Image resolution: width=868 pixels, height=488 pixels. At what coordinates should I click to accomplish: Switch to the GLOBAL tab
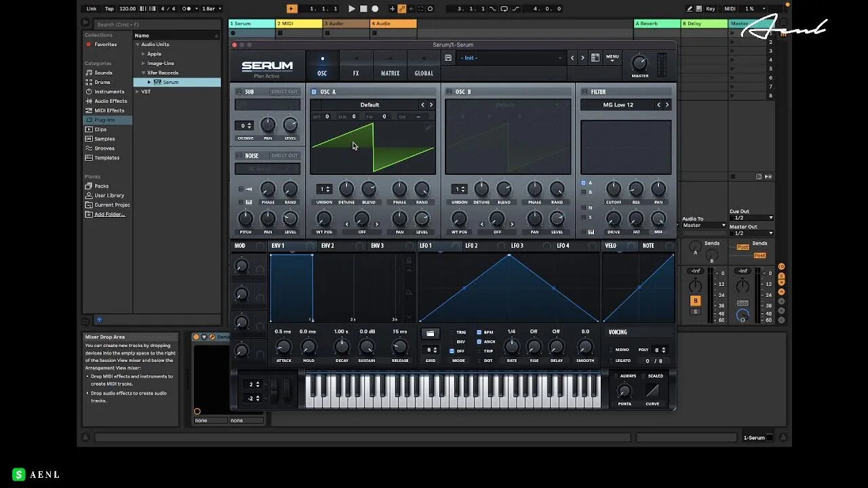[x=424, y=66]
